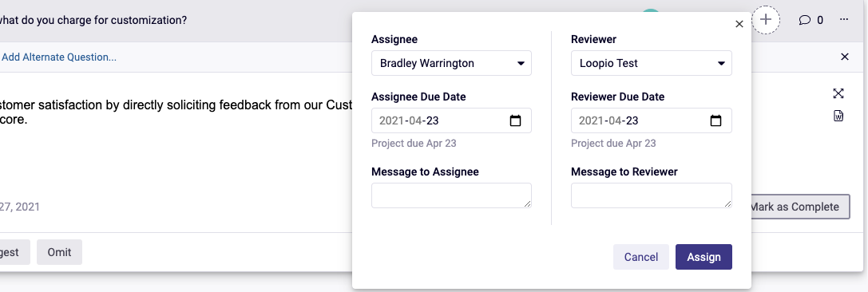The height and width of the screenshot is (292, 868).
Task: Expand the Reviewer dropdown showing Loopio Test
Action: click(652, 63)
